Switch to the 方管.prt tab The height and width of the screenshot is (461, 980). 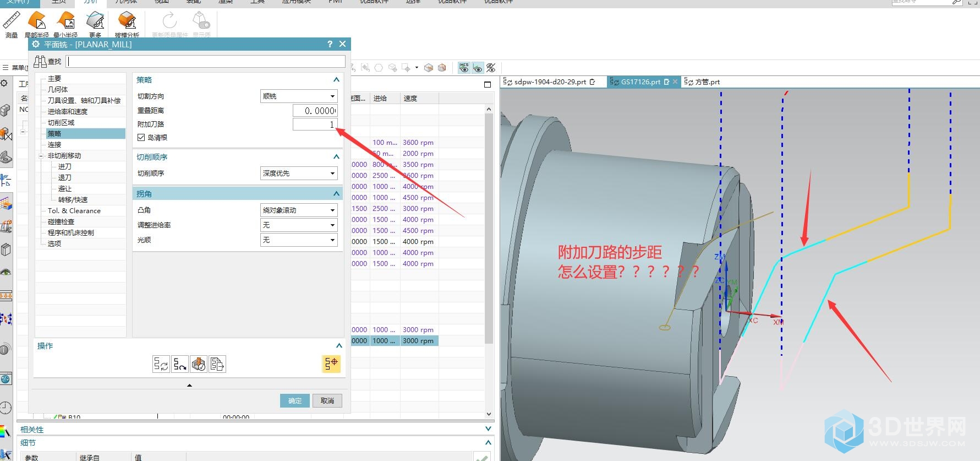[702, 82]
